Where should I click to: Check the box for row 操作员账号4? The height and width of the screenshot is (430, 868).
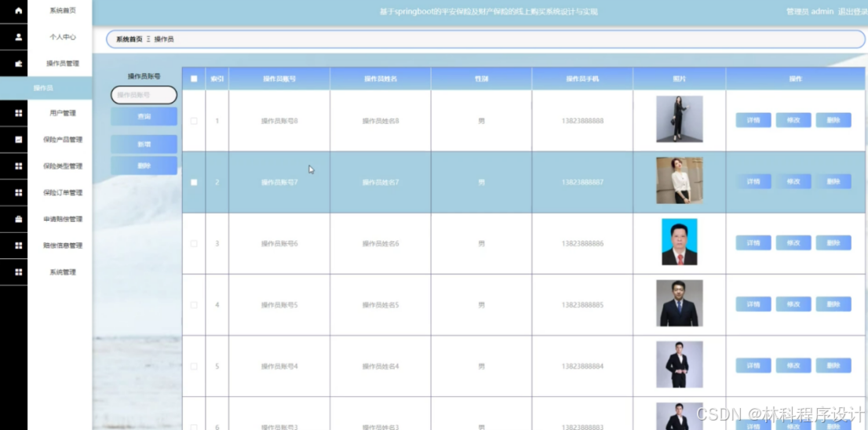click(x=194, y=366)
